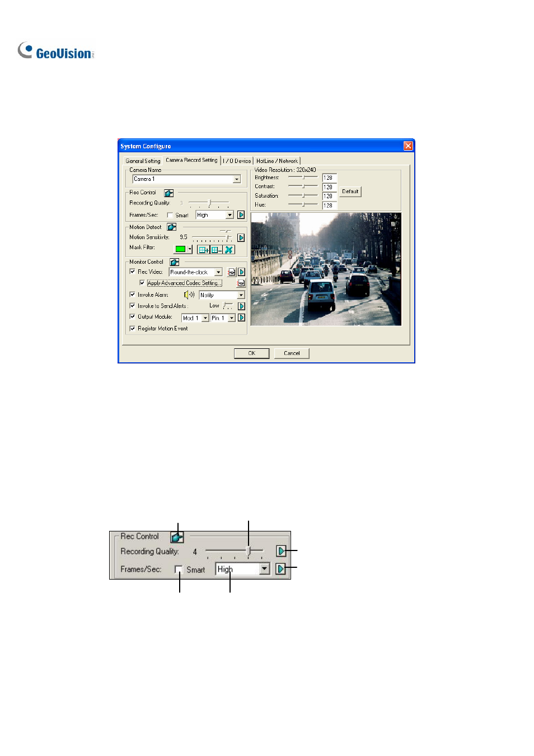Click the Hue slider
The height and width of the screenshot is (756, 534).
303,205
